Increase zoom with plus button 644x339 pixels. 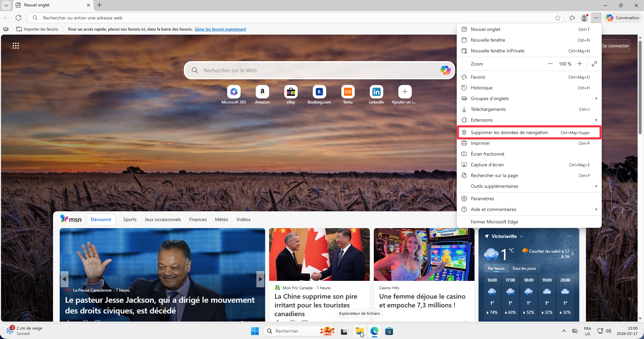click(x=580, y=64)
